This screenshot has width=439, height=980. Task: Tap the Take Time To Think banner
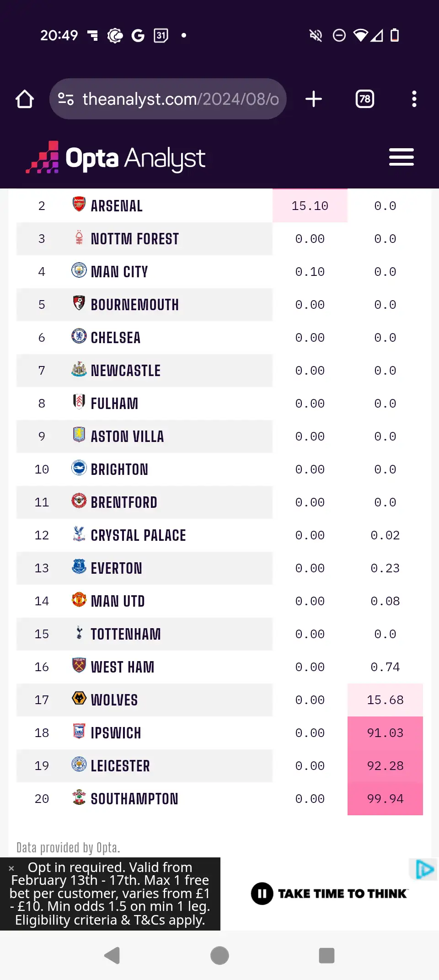point(329,894)
